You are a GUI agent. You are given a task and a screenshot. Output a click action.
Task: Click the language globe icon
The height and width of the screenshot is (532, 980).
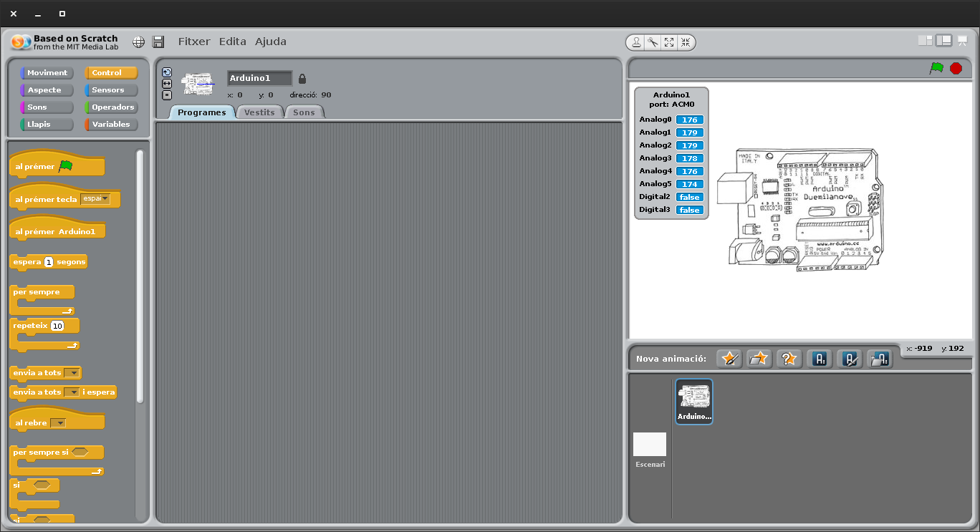[139, 42]
